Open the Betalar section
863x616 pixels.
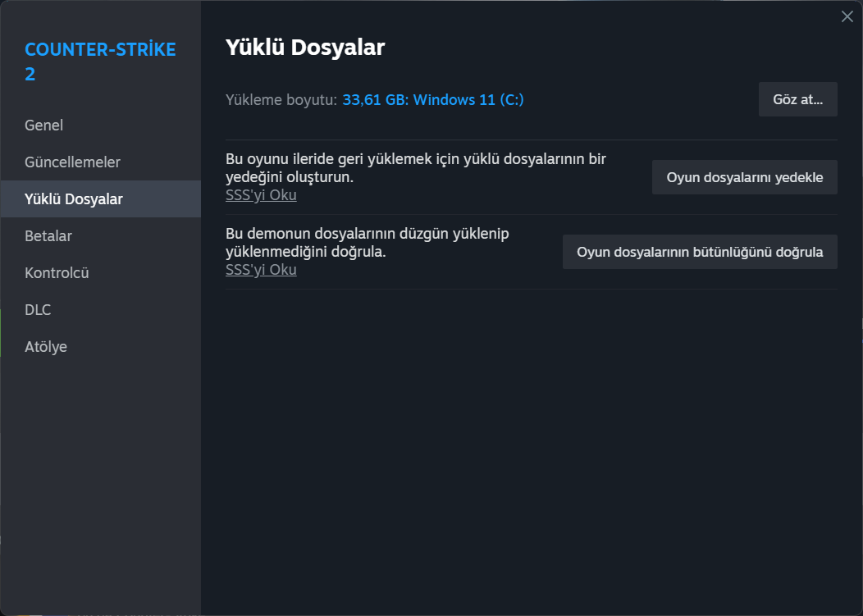100,235
